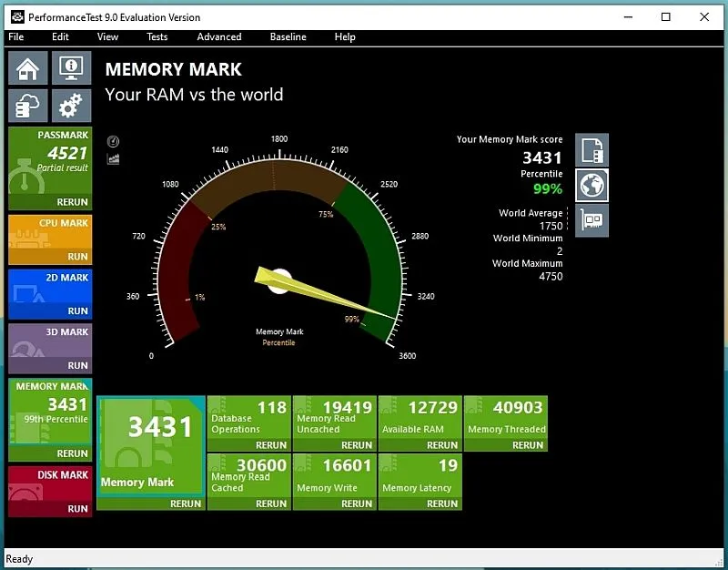
Task: Click the baseline document icon beside score
Action: (591, 150)
